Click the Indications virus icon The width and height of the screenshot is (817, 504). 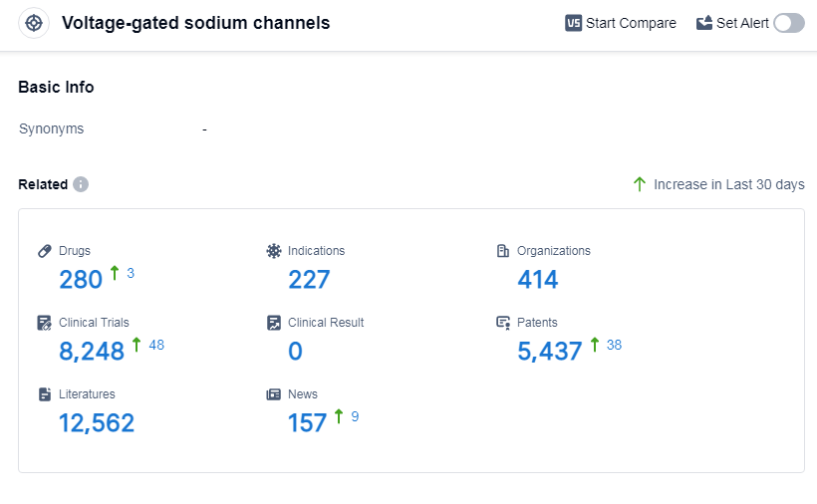pos(274,251)
